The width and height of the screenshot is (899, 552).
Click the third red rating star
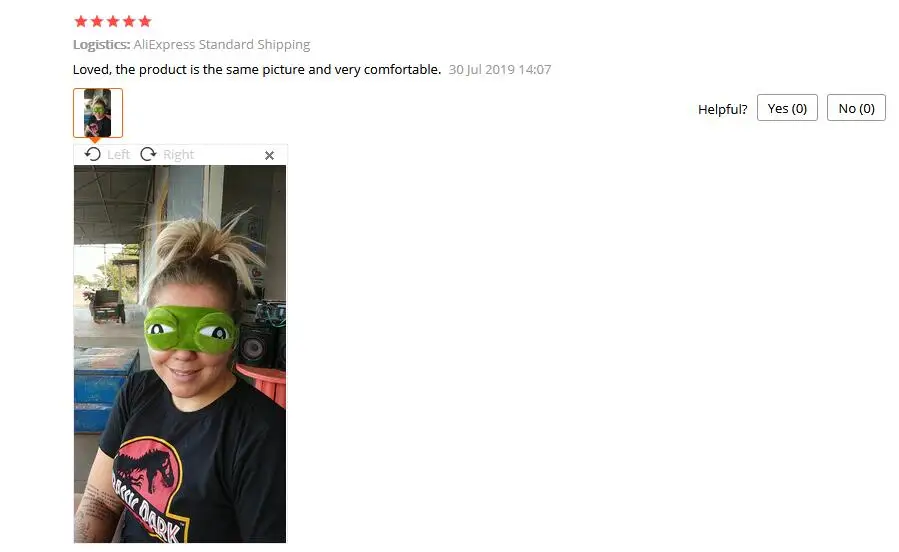pyautogui.click(x=113, y=21)
